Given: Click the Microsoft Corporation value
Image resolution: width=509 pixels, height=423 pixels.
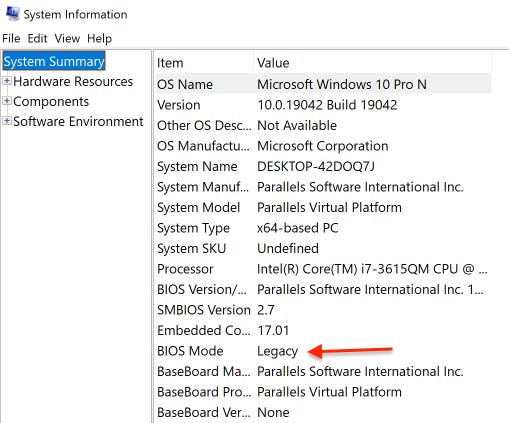Looking at the screenshot, I should point(323,146).
